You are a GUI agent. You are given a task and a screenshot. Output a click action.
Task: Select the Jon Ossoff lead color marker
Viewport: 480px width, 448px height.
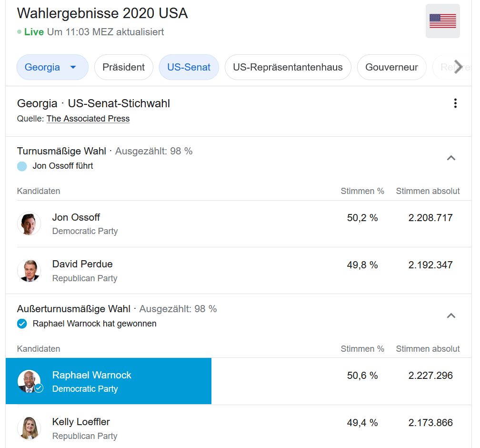21,166
